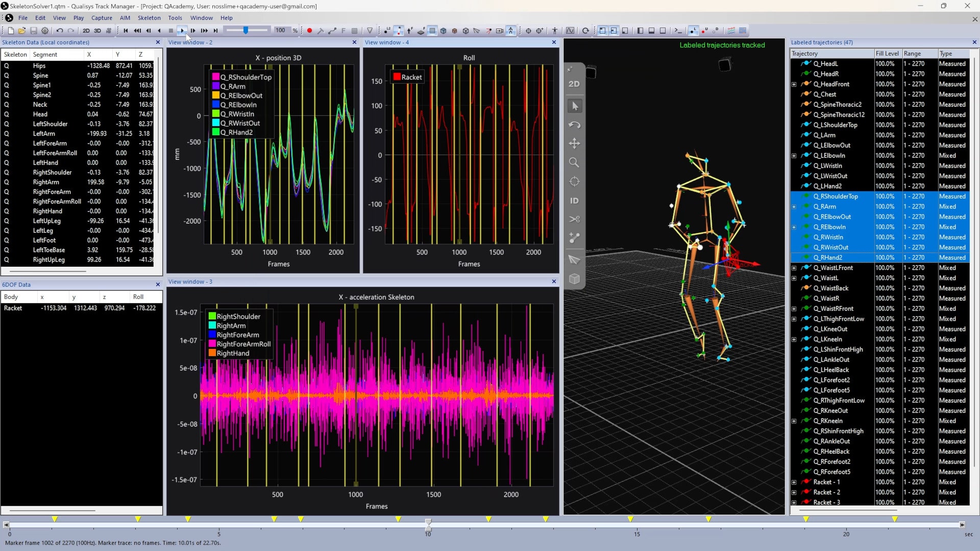Image resolution: width=980 pixels, height=551 pixels.
Task: Open the Capture menu
Action: (102, 18)
